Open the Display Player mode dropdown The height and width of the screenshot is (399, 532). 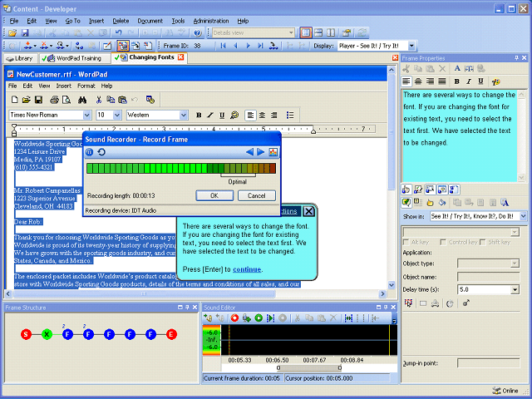pyautogui.click(x=411, y=46)
